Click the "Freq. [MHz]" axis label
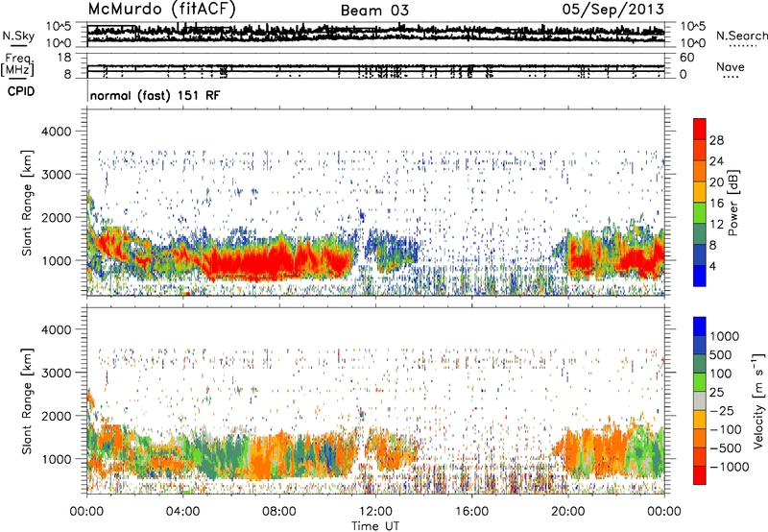Image resolution: width=768 pixels, height=532 pixels. pos(18,65)
